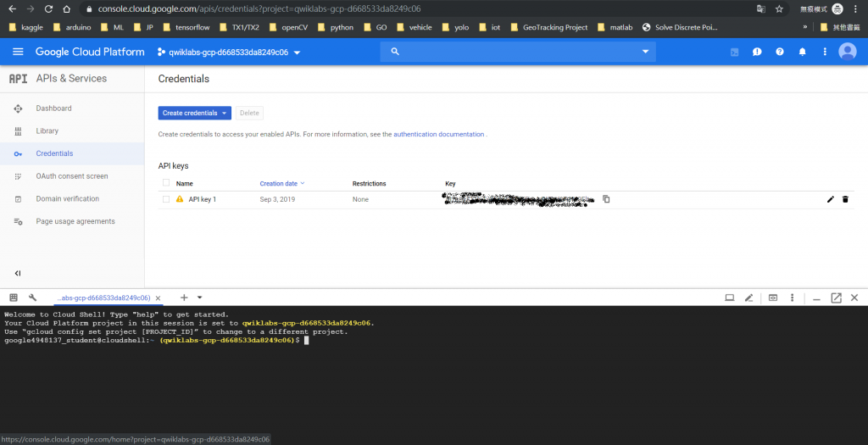Open the openCV bookmark folder
The height and width of the screenshot is (445, 868).
click(288, 27)
